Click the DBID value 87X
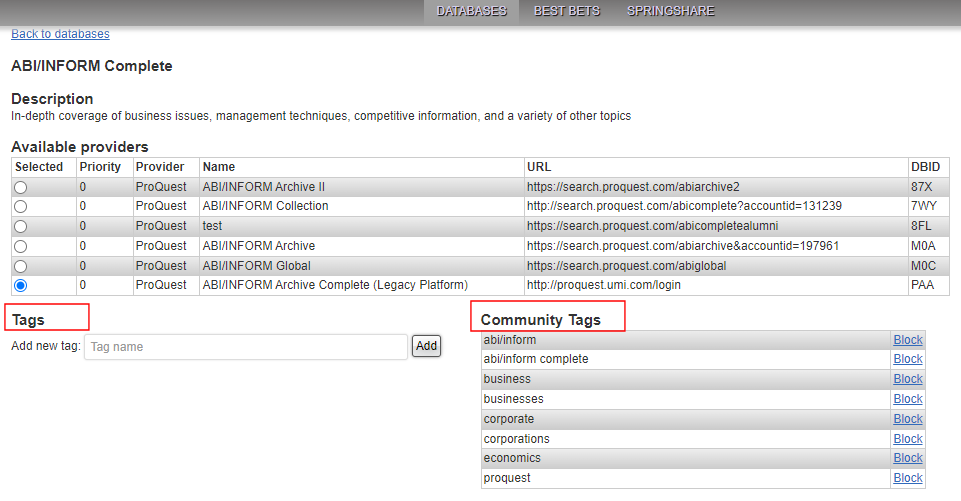This screenshot has height=501, width=961. 921,187
